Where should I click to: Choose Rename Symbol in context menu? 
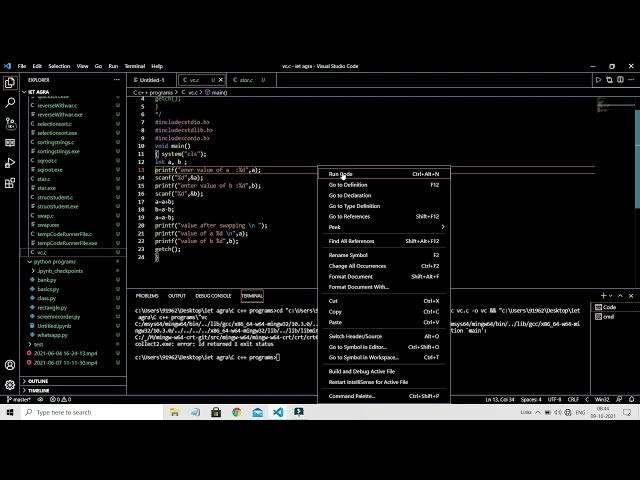pyautogui.click(x=384, y=255)
